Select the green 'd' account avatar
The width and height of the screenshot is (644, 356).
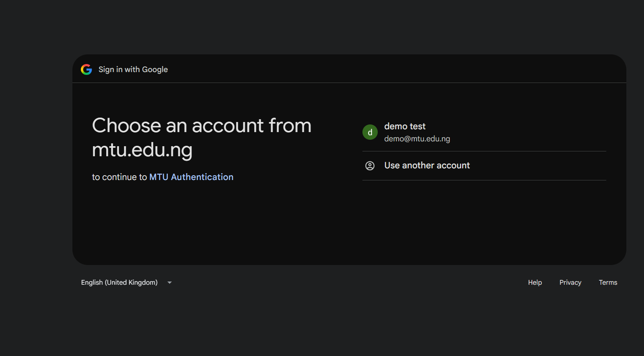370,132
